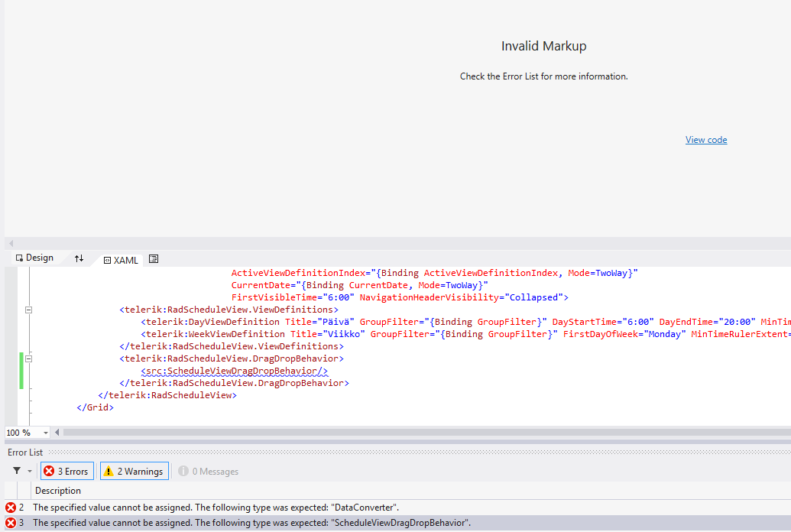Click the XAML tab icon

click(x=107, y=261)
